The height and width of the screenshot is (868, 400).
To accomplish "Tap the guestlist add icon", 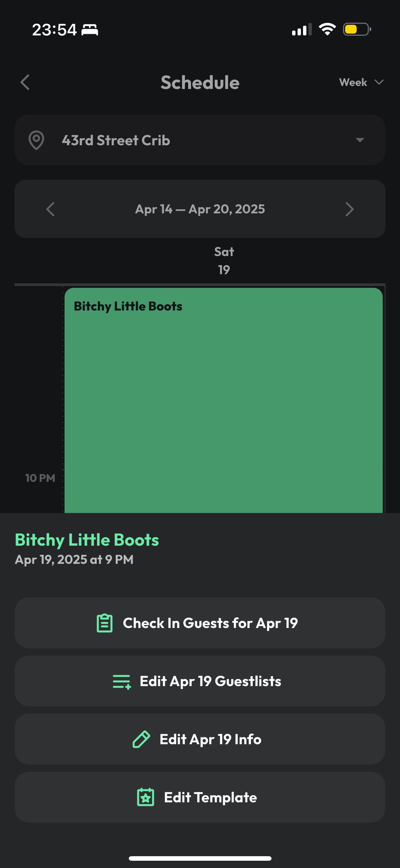I will pyautogui.click(x=122, y=681).
